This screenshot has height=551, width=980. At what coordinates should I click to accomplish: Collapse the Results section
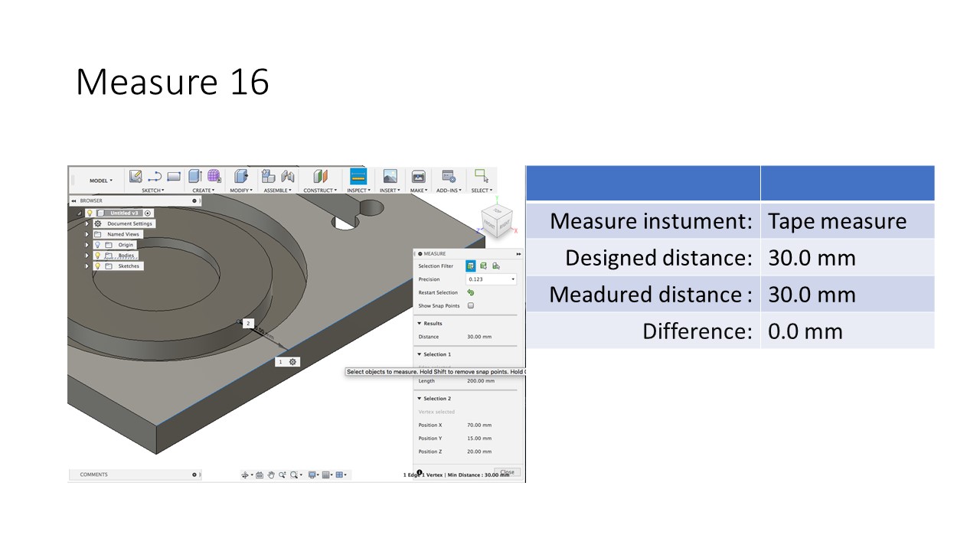pos(420,324)
